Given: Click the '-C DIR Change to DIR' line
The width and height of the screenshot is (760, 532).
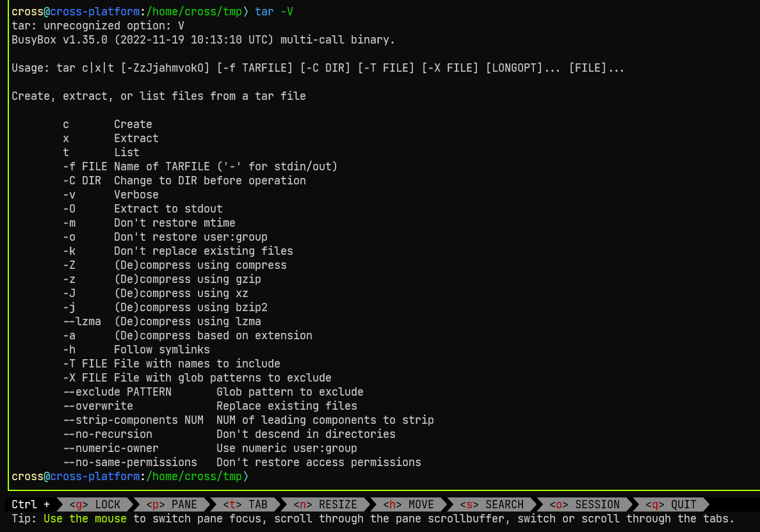Looking at the screenshot, I should (184, 181).
